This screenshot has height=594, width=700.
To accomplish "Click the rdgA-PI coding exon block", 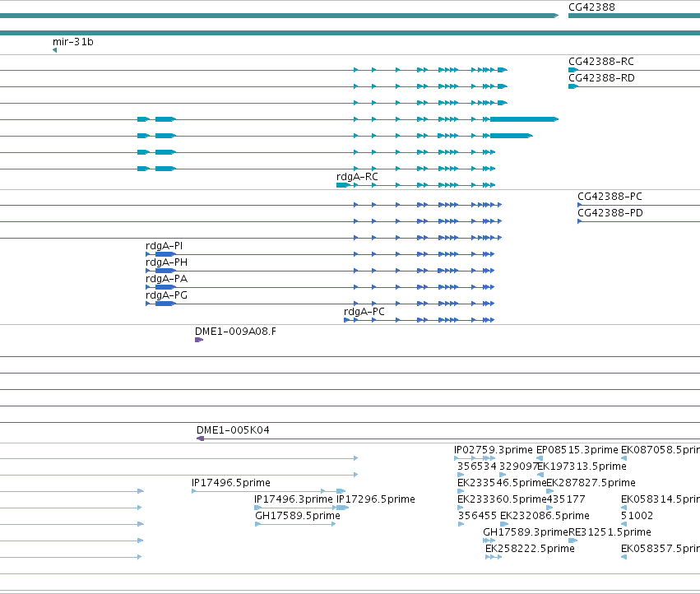I will click(x=165, y=254).
